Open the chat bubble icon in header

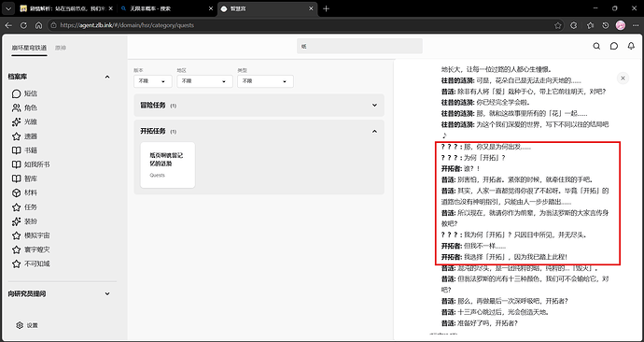[614, 46]
